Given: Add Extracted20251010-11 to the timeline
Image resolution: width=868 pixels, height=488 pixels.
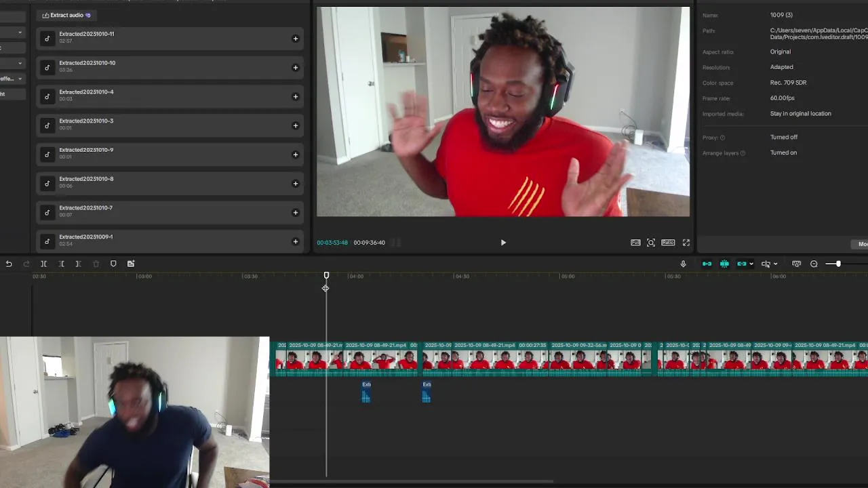Looking at the screenshot, I should [x=295, y=39].
